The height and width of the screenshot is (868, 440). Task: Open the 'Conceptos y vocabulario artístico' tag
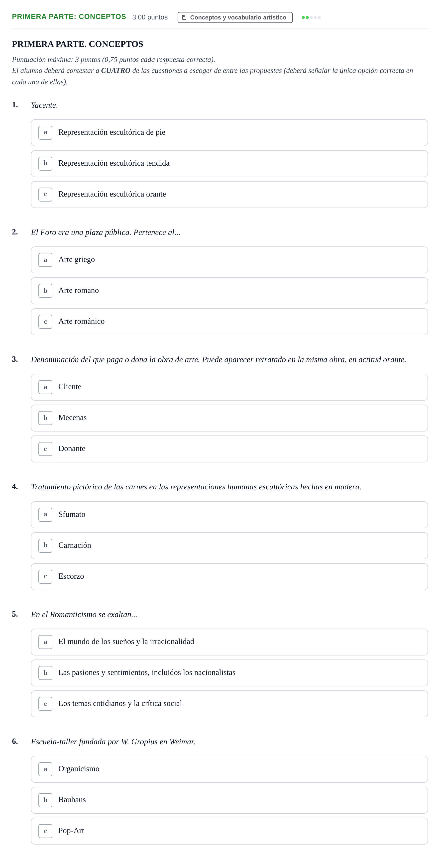[235, 17]
